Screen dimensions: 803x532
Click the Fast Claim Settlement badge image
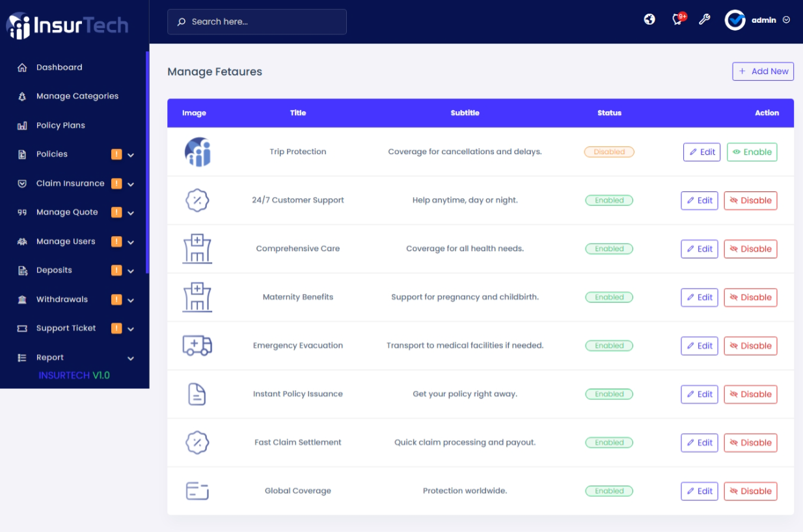(197, 442)
